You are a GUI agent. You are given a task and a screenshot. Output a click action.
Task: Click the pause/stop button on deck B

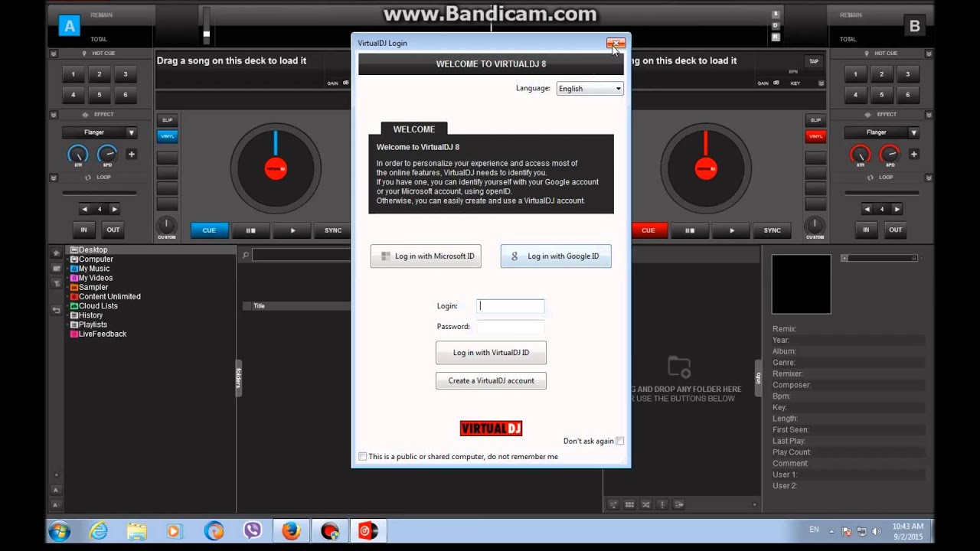pyautogui.click(x=690, y=230)
